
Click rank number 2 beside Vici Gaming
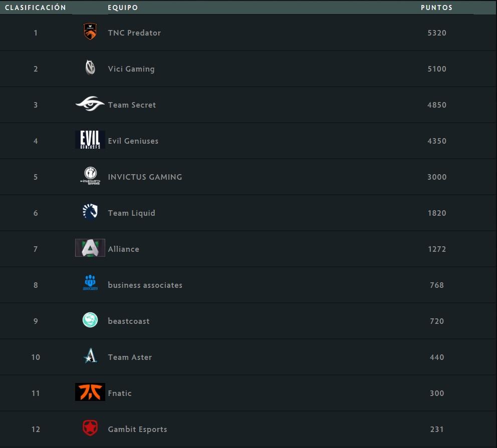click(36, 69)
